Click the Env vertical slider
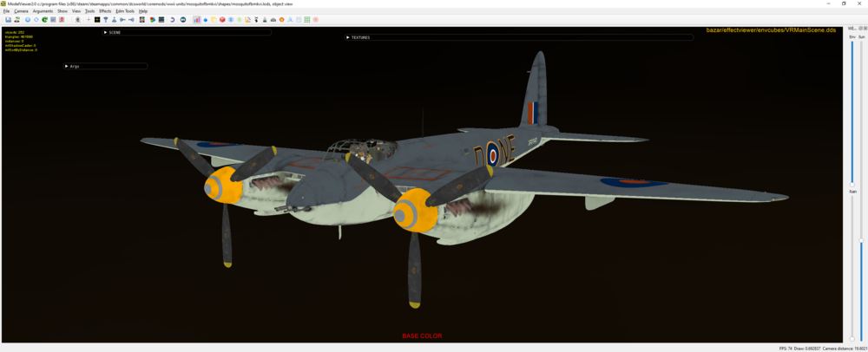The width and height of the screenshot is (868, 352). click(852, 114)
